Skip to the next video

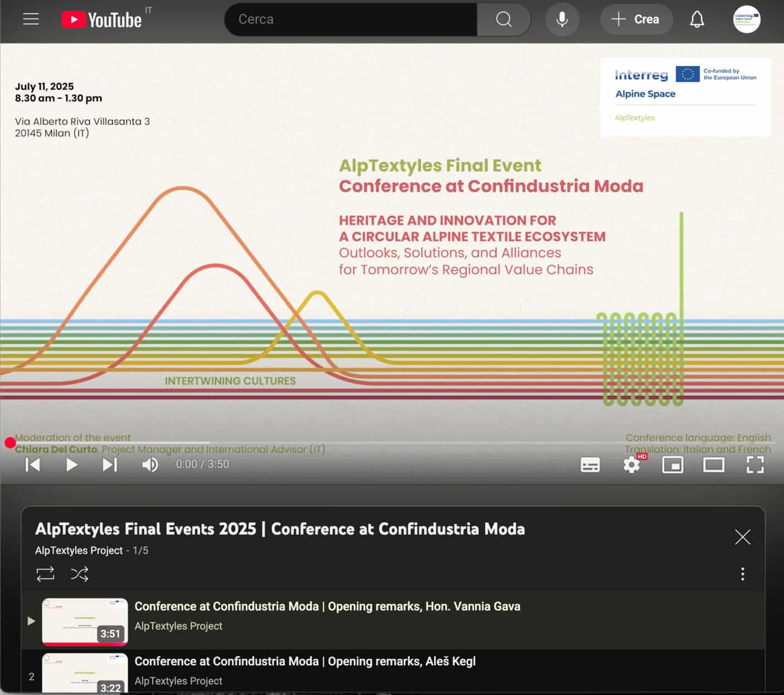pos(110,464)
